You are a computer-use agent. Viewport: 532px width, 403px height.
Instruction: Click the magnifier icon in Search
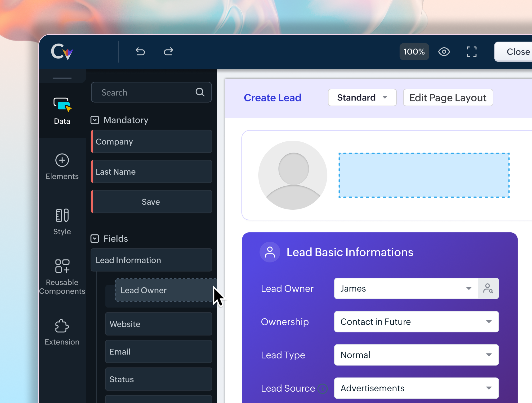click(200, 92)
